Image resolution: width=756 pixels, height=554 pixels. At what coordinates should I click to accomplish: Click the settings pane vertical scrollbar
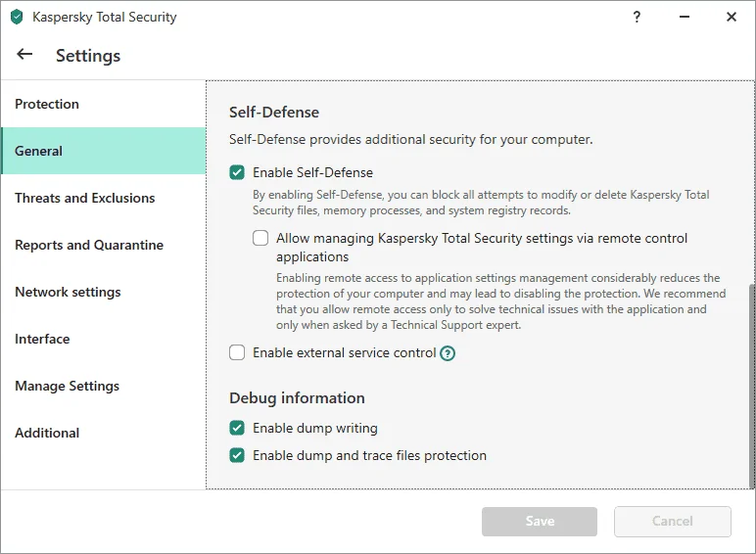coord(752,386)
